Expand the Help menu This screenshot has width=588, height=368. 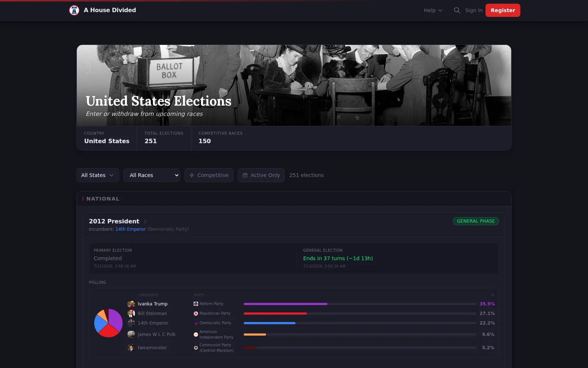click(x=433, y=10)
